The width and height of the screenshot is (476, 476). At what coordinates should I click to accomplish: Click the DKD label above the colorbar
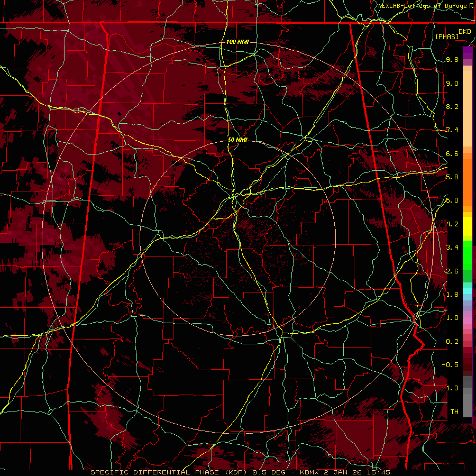pos(464,32)
